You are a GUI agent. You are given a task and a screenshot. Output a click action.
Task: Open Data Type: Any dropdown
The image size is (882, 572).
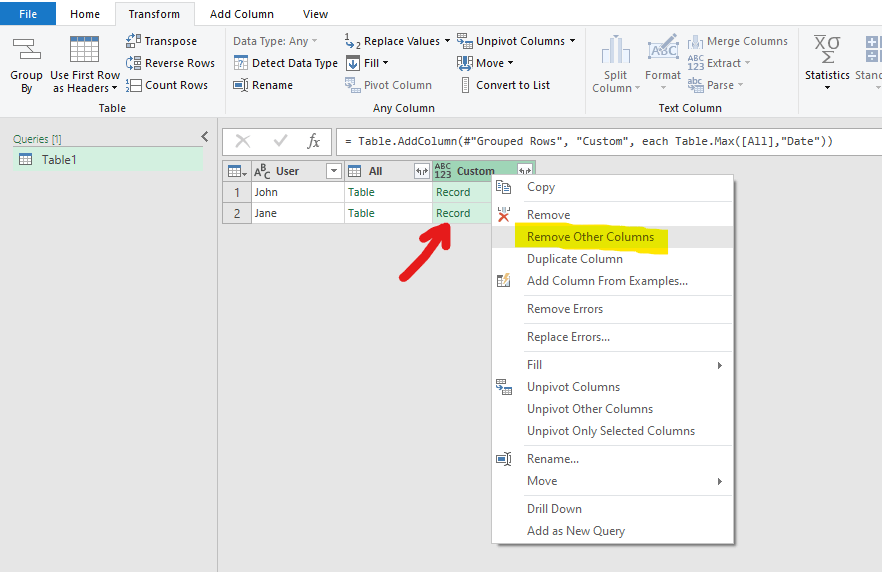coord(275,41)
